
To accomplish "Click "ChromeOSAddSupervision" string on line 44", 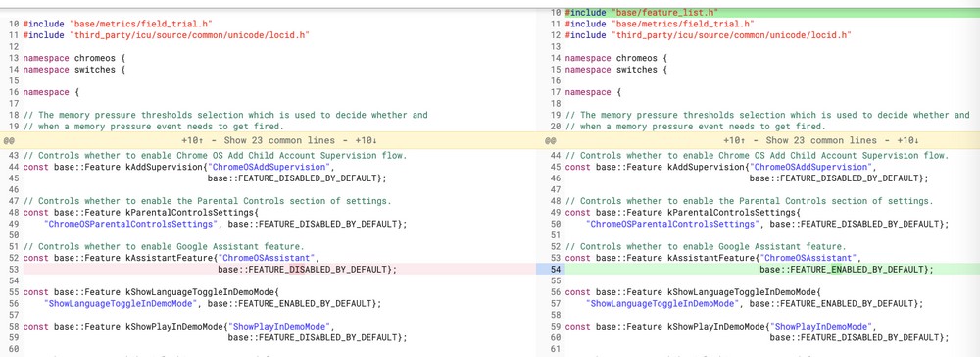I will point(269,167).
